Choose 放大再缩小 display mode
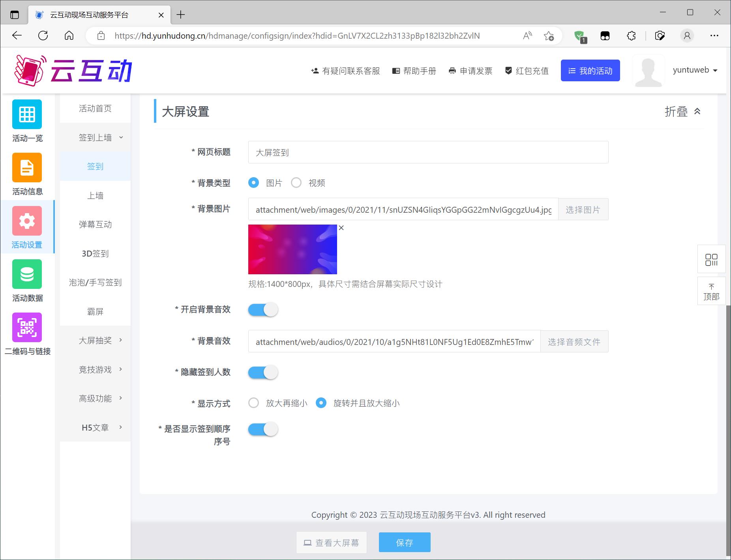This screenshot has width=731, height=560. (254, 403)
